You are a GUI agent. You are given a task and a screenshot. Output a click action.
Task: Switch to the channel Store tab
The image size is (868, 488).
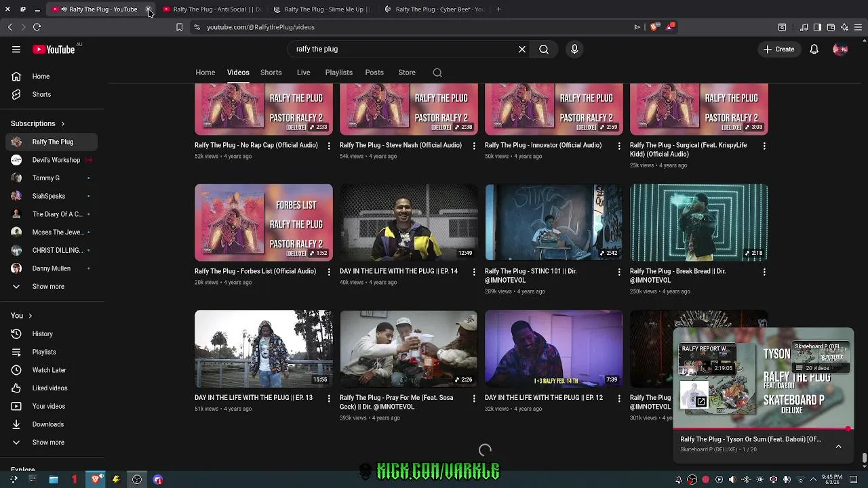pyautogui.click(x=407, y=73)
